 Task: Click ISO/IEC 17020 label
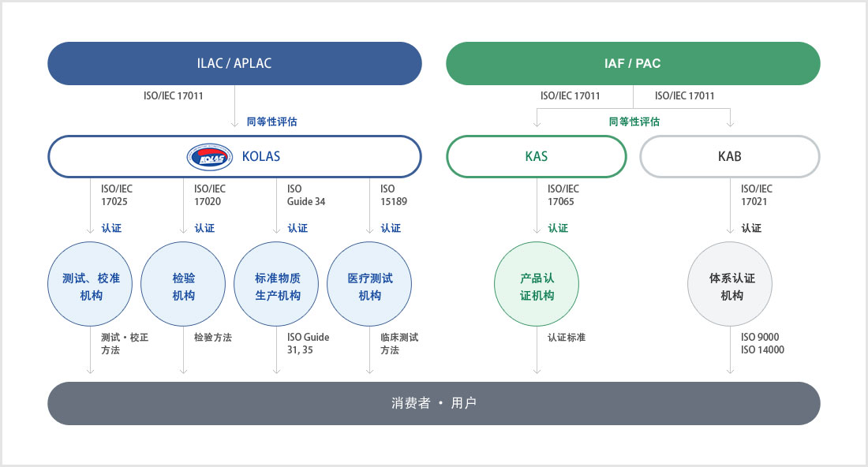point(210,196)
